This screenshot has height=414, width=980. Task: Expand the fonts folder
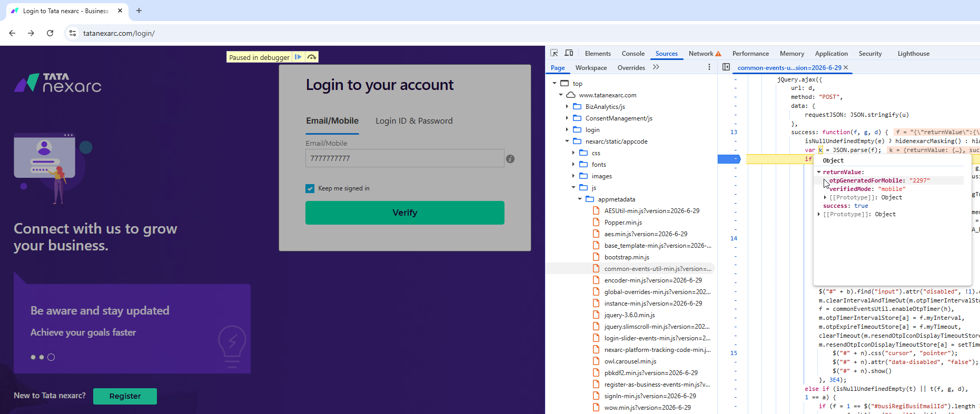[573, 165]
